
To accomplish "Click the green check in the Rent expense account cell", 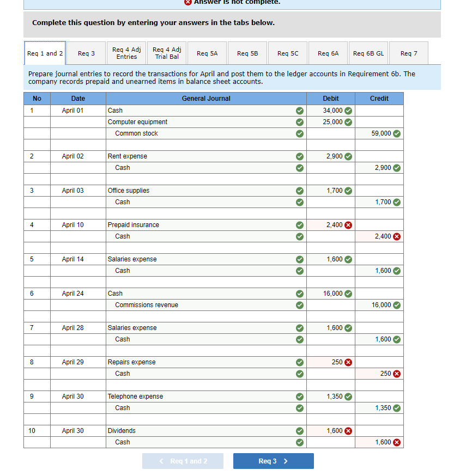I will tap(300, 156).
